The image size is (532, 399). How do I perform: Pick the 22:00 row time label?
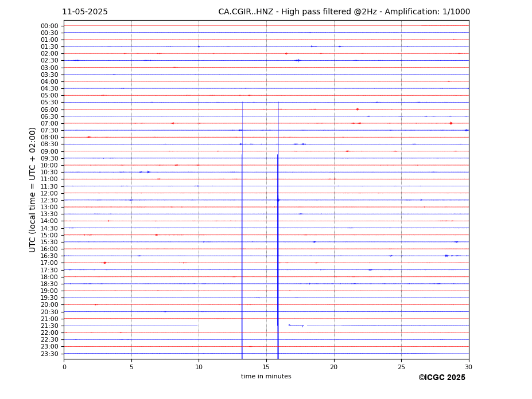[x=49, y=333]
